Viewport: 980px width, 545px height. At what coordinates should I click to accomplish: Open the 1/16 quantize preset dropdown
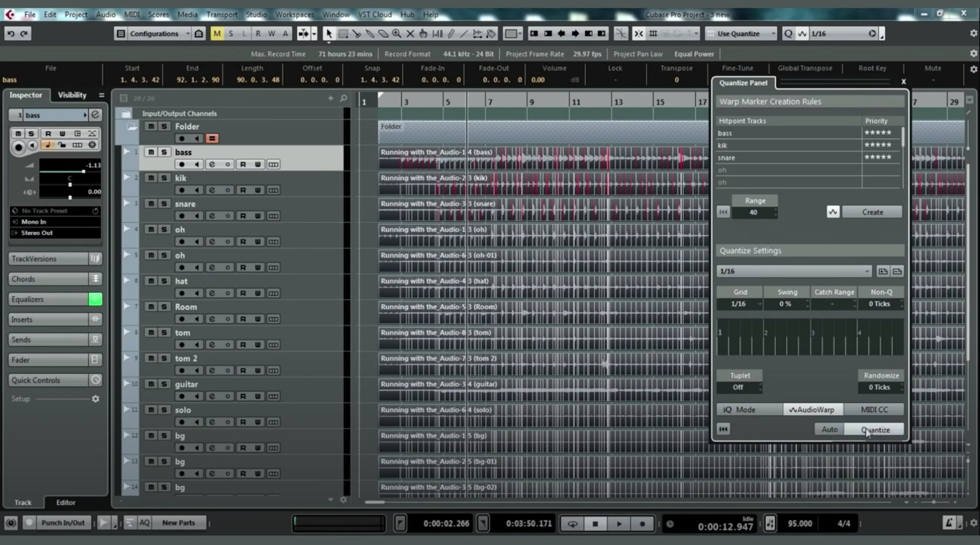793,271
